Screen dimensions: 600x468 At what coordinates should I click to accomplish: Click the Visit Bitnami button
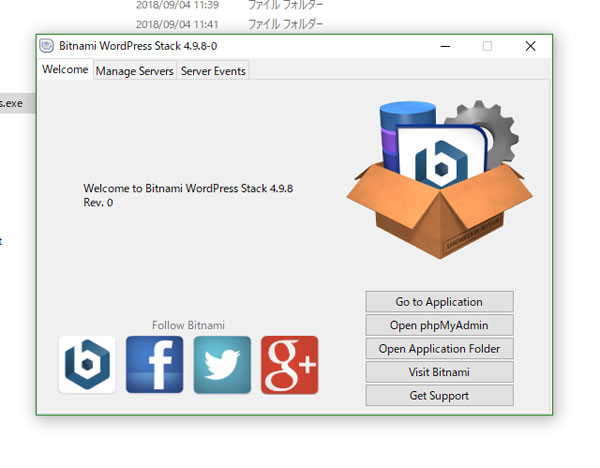(x=439, y=372)
